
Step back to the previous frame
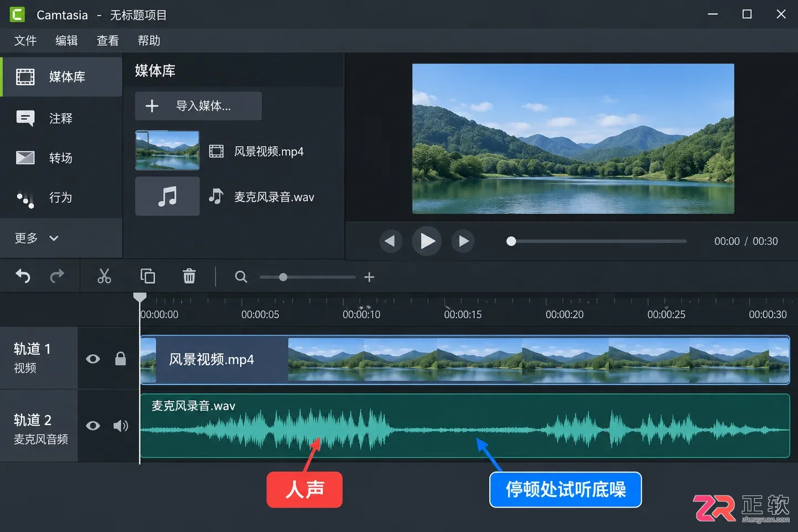coord(390,241)
